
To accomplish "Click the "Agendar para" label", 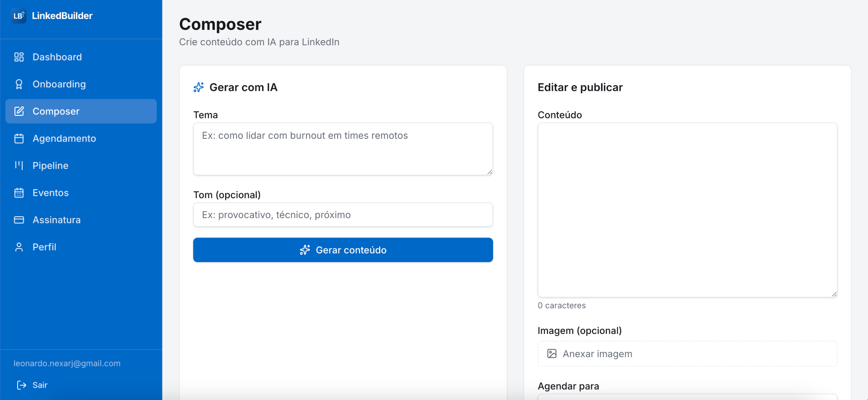I will [568, 386].
